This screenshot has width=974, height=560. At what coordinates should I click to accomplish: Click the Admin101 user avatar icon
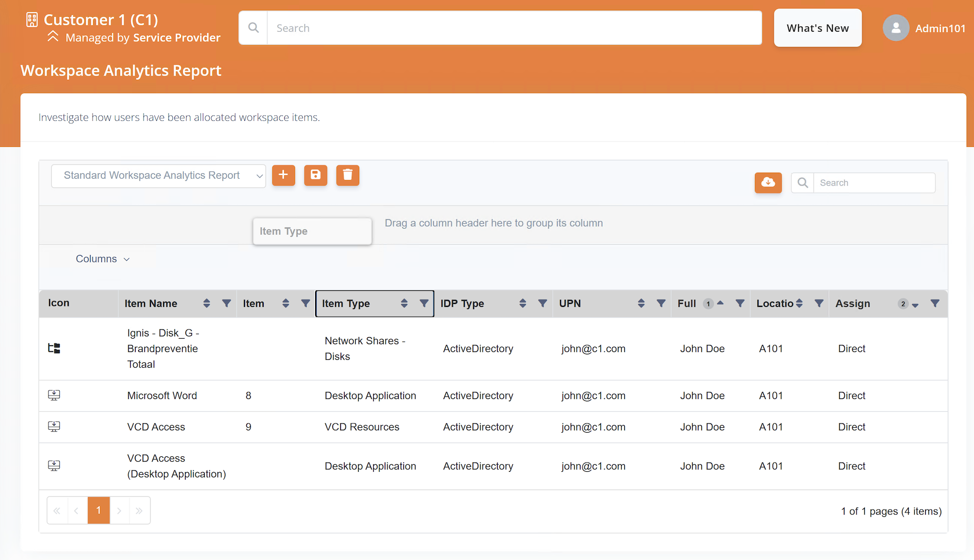click(x=896, y=28)
